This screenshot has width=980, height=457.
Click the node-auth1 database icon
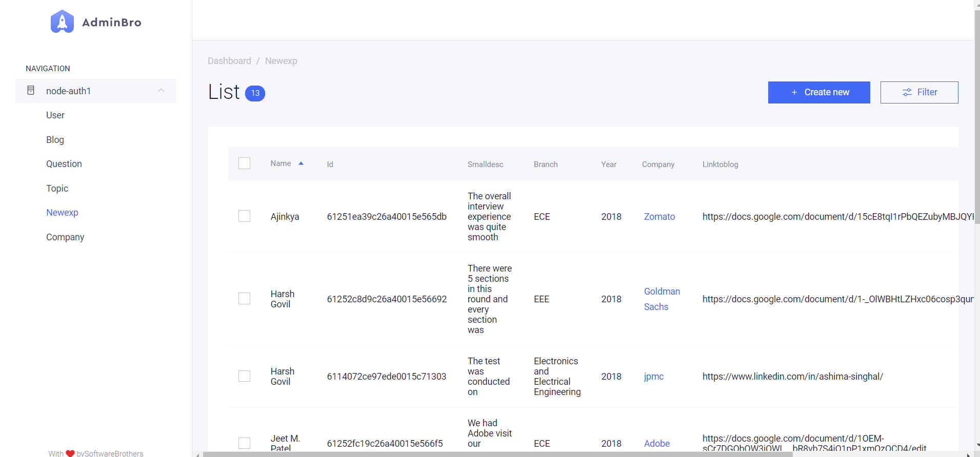coord(31,90)
